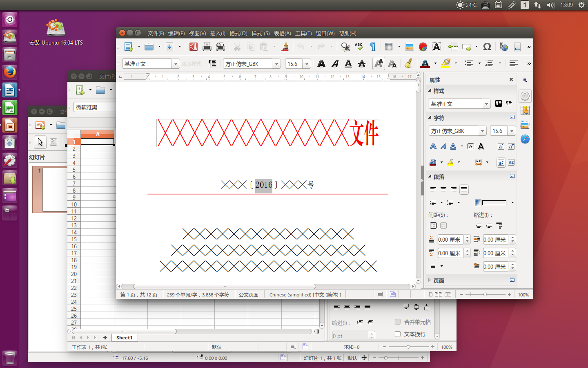The width and height of the screenshot is (588, 368).
Task: Click the Export as PDF toolbar icon
Action: [x=194, y=47]
